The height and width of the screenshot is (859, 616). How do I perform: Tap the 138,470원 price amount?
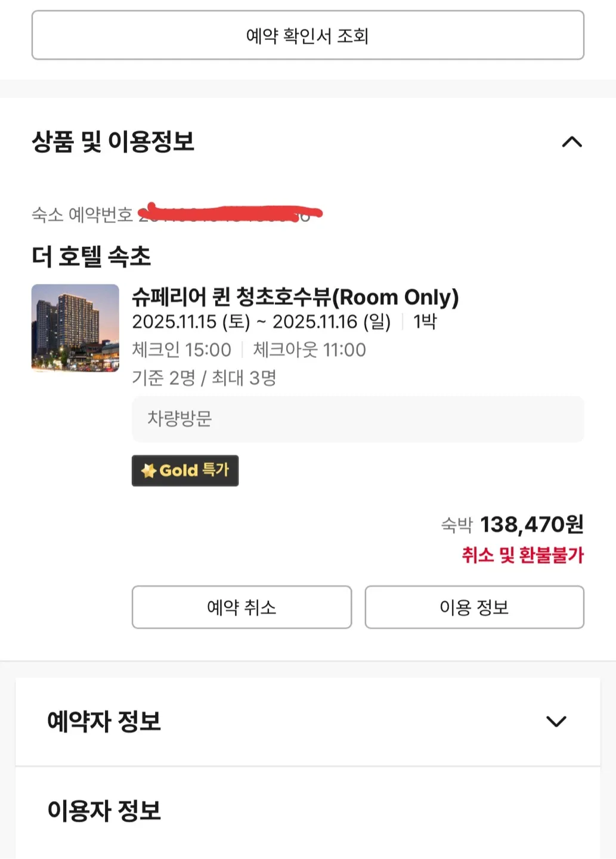(x=531, y=524)
